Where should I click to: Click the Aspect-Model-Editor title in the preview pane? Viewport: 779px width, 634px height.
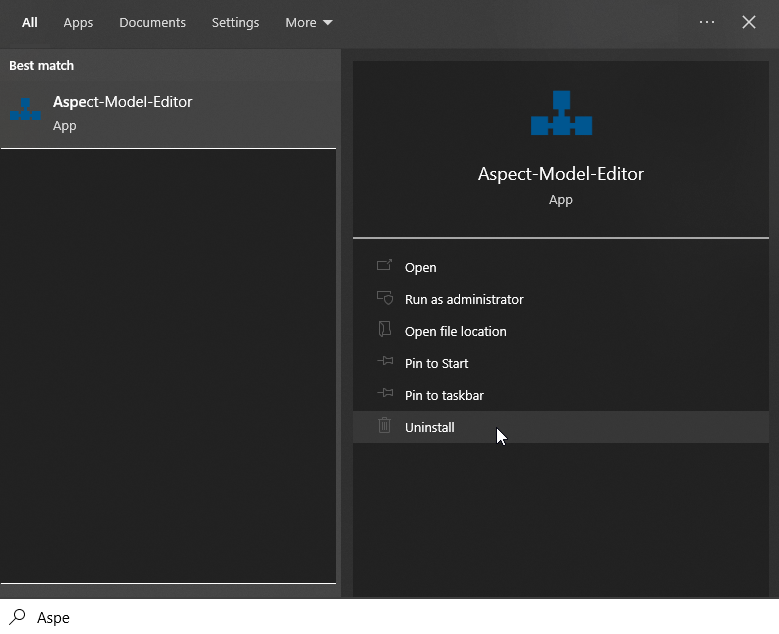(x=561, y=174)
